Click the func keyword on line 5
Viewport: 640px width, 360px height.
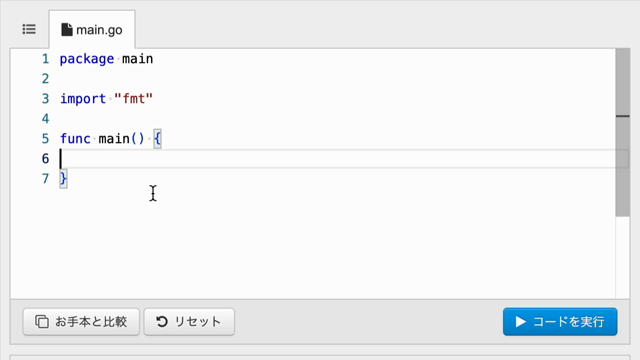(75, 139)
